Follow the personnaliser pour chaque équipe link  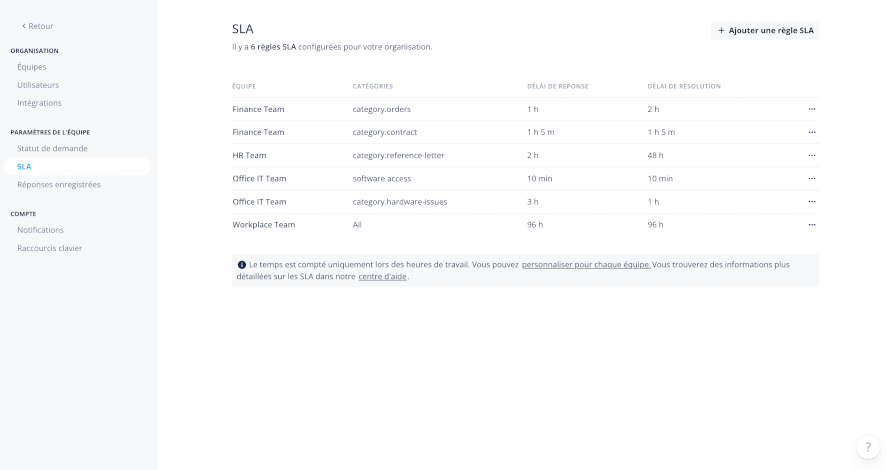[586, 265]
